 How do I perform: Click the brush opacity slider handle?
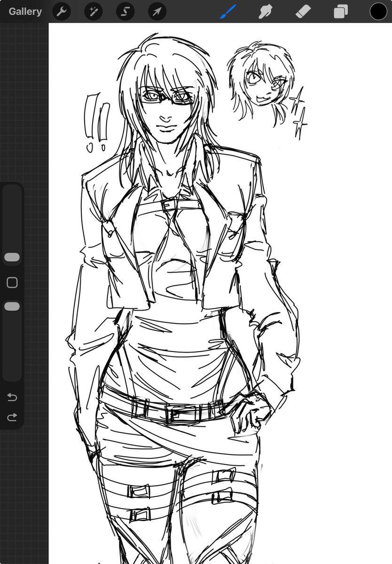pyautogui.click(x=12, y=306)
